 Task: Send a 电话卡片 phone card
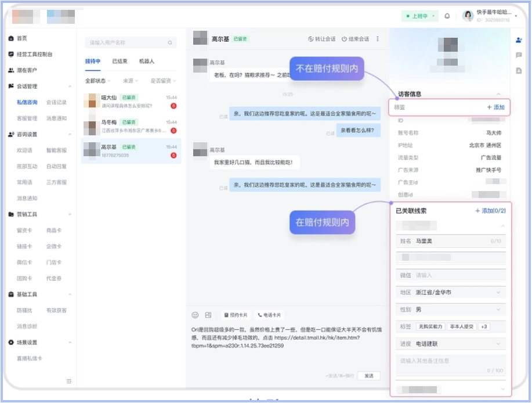271,314
